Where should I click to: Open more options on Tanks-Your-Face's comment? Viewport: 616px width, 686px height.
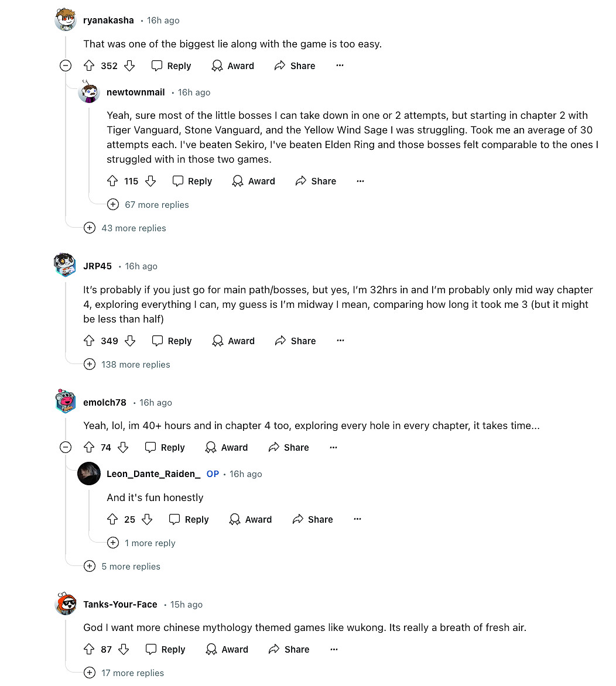(334, 650)
